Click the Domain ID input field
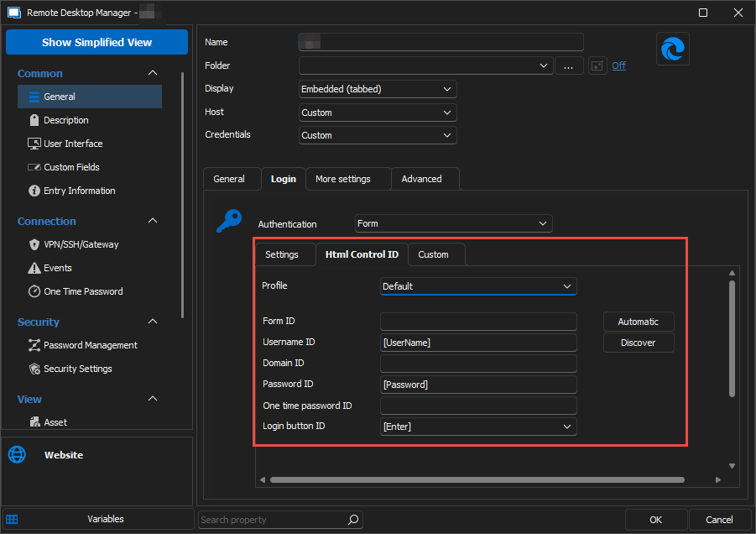 [478, 364]
